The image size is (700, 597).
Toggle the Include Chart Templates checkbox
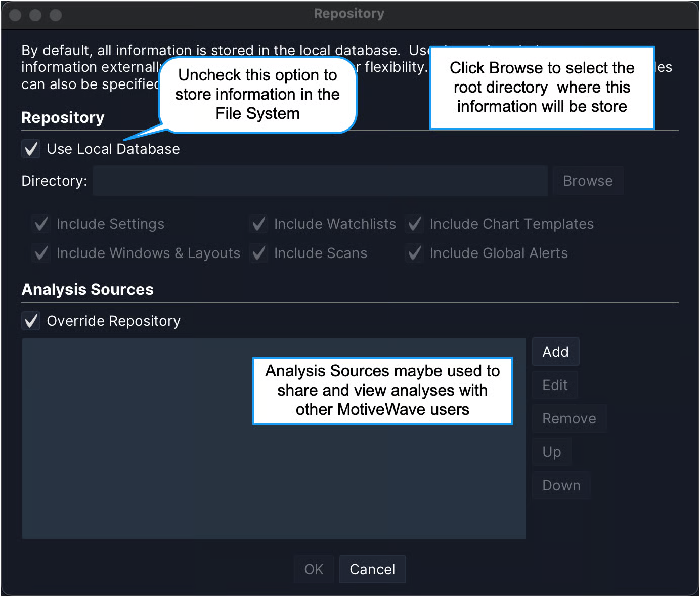coord(415,224)
